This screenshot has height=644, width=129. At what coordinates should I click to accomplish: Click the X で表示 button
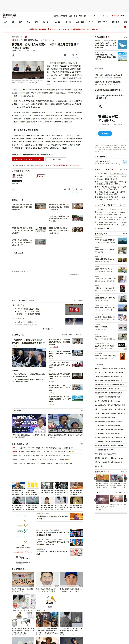(x=105, y=134)
